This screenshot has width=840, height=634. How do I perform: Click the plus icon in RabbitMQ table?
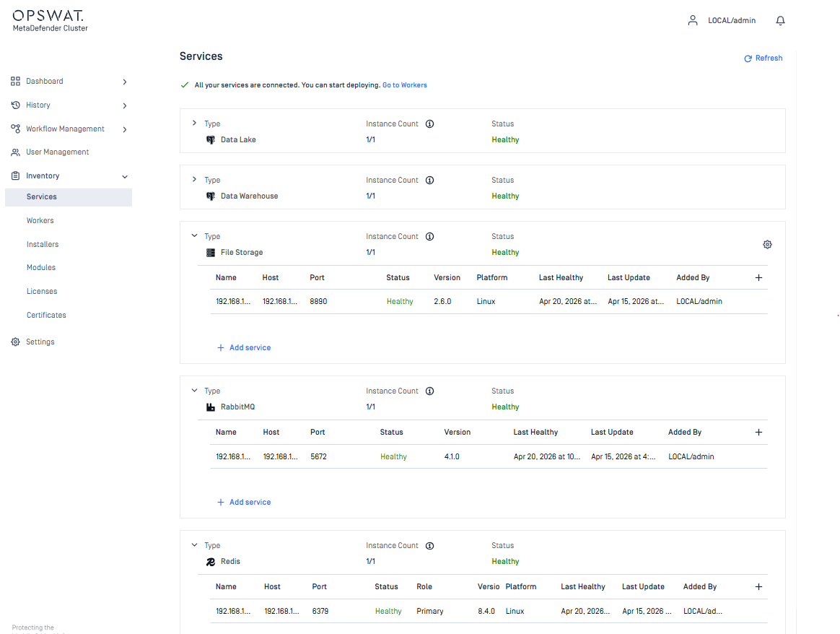(758, 433)
